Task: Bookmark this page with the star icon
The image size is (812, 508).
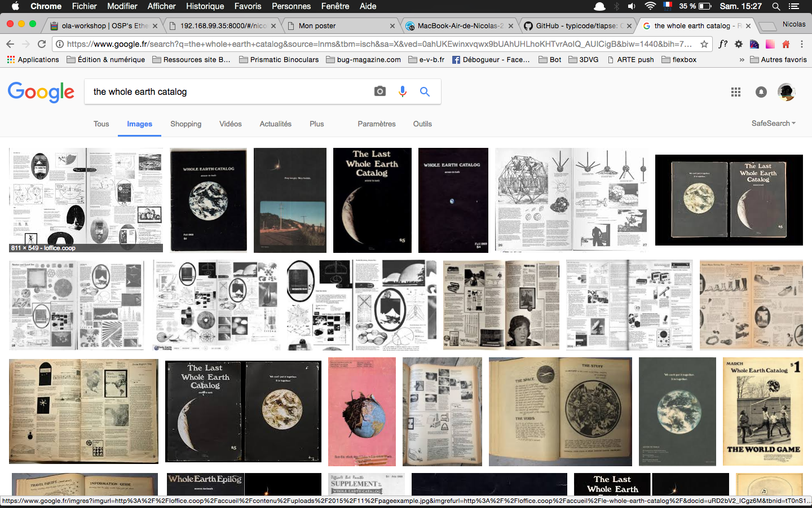Action: click(x=704, y=44)
